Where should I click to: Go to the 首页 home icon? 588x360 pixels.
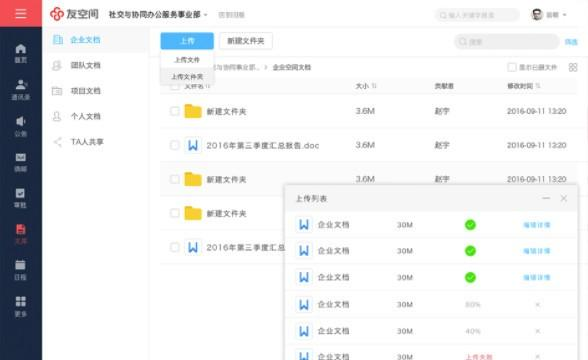tap(21, 49)
